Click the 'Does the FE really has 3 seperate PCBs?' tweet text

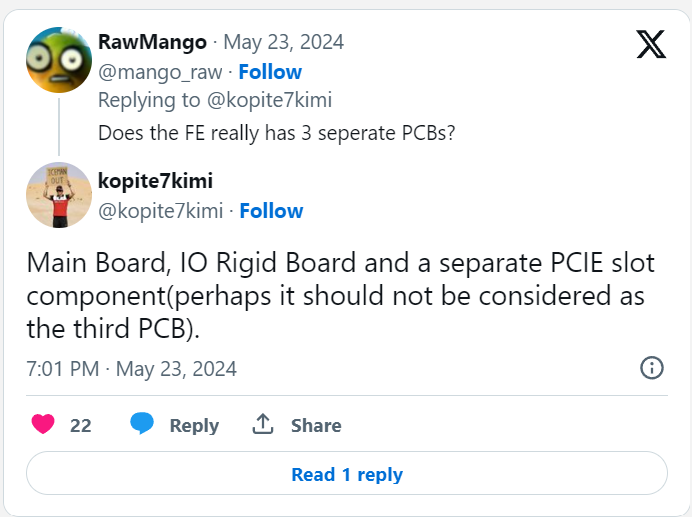point(276,133)
